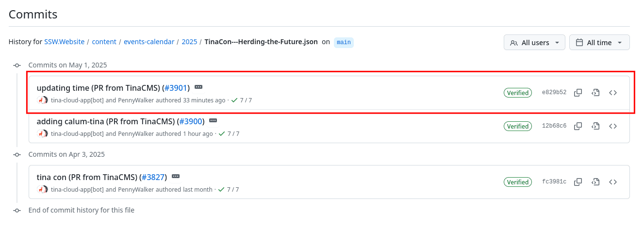Open pull request #3900 link
Image resolution: width=644 pixels, height=231 pixels.
(190, 121)
